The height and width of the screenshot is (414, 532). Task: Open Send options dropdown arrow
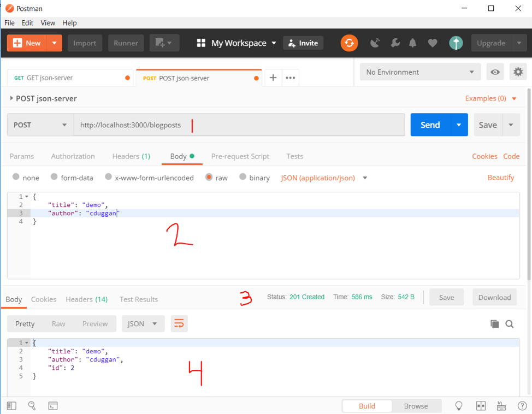click(x=459, y=125)
